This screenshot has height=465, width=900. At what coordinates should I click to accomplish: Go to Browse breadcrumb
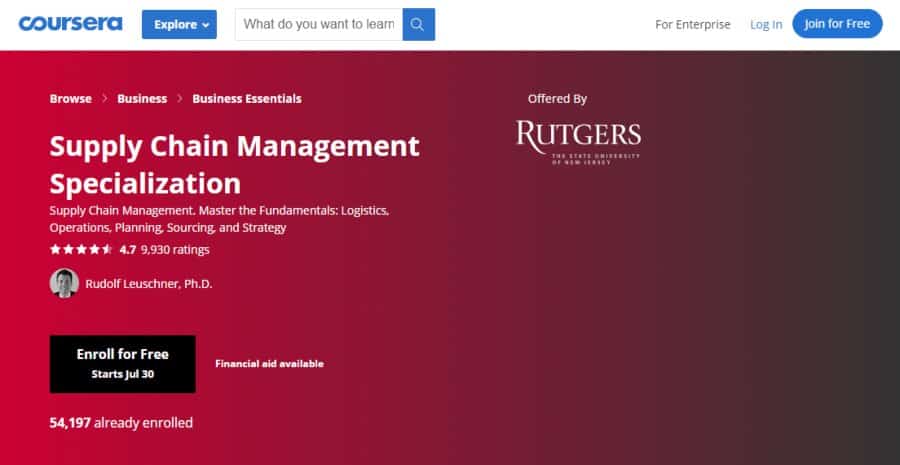pos(71,99)
